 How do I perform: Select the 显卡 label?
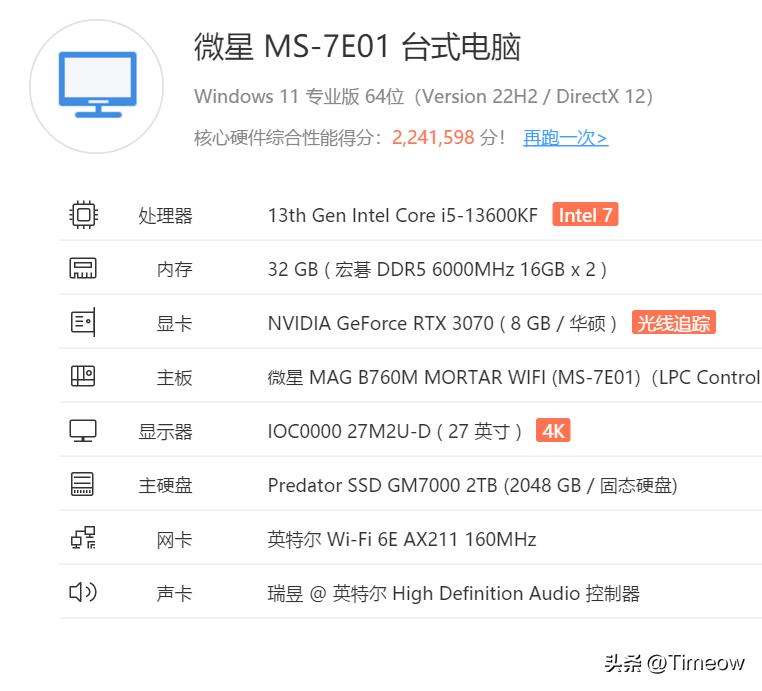pos(174,323)
